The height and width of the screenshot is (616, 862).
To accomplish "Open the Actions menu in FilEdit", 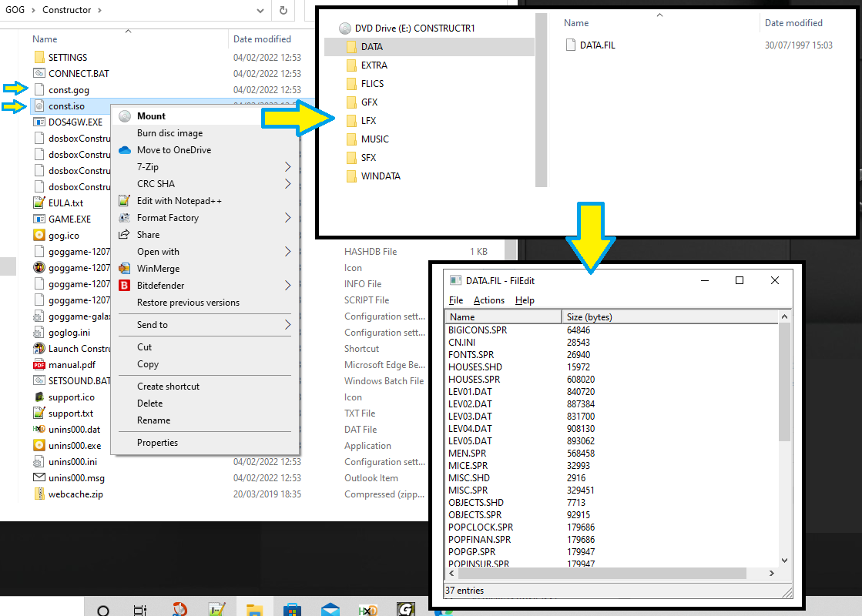I will pos(489,300).
